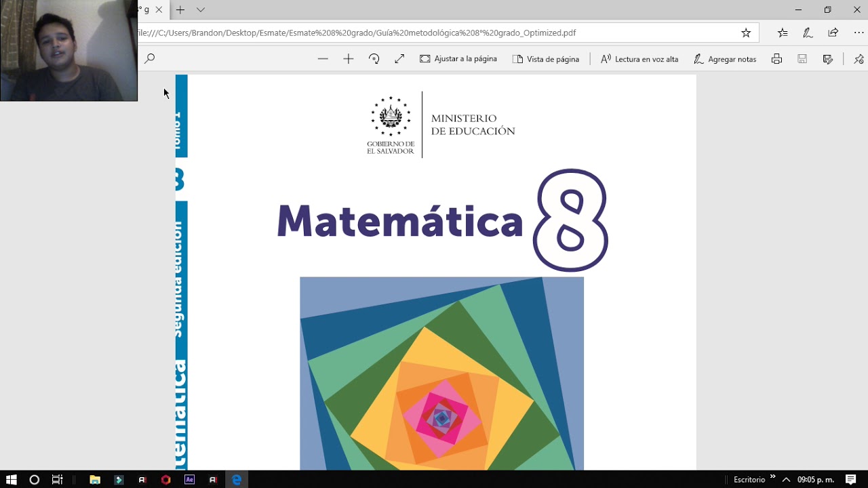Zoom in on the PDF

349,59
